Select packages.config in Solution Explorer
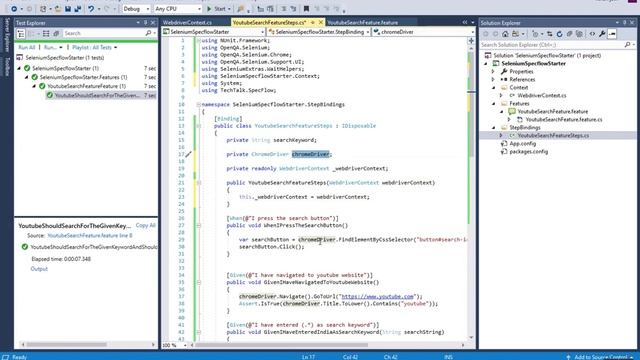This screenshot has height=360, width=640. point(529,151)
